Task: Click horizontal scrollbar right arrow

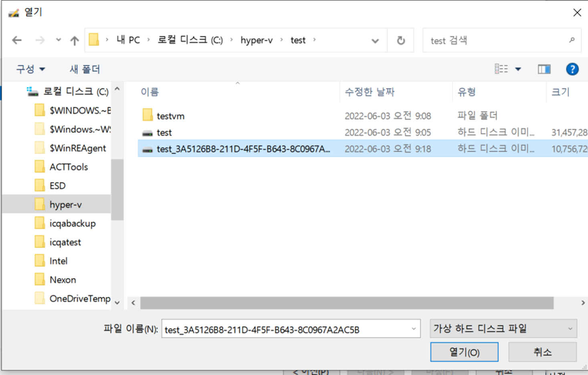Action: point(583,303)
